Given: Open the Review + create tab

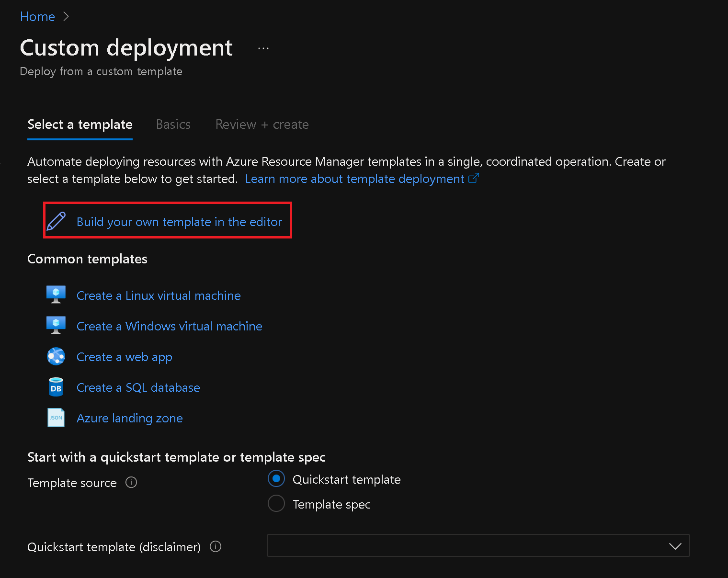Looking at the screenshot, I should tap(262, 125).
